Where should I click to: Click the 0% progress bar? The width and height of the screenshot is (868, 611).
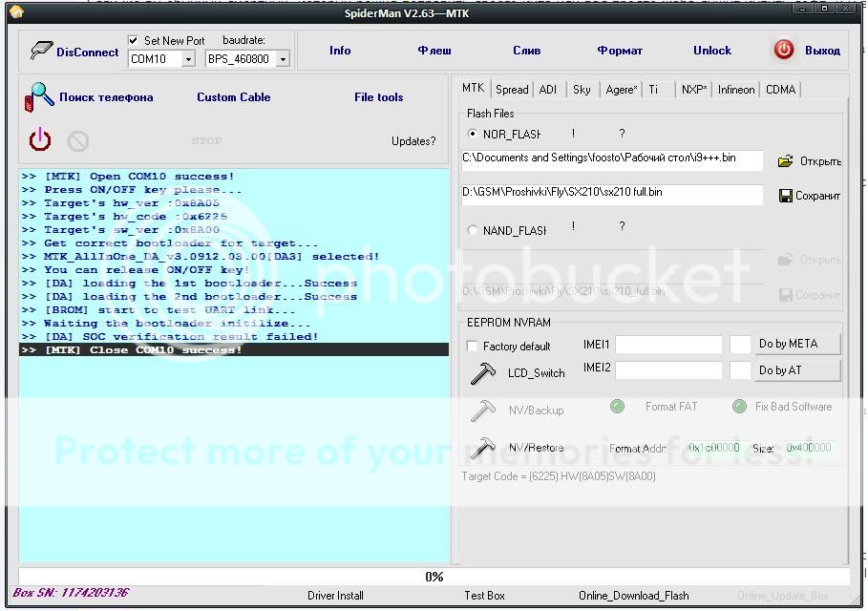coord(434,576)
